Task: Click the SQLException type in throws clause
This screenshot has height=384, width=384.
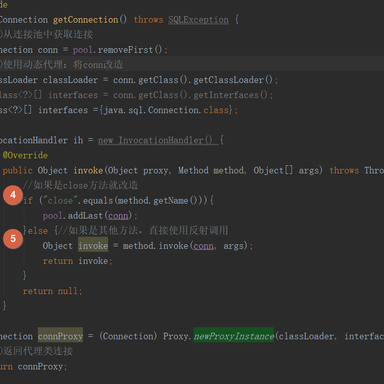Action: [x=198, y=20]
